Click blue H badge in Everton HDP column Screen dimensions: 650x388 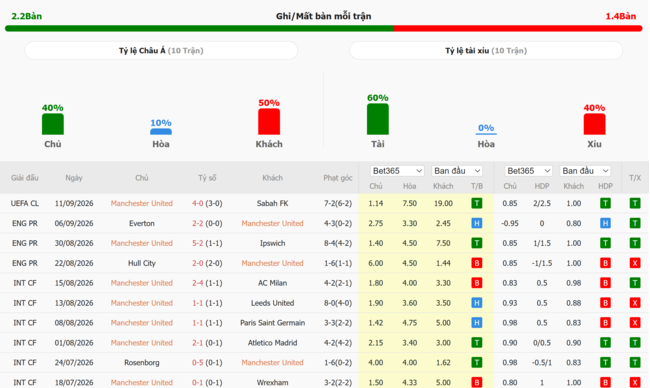point(605,223)
